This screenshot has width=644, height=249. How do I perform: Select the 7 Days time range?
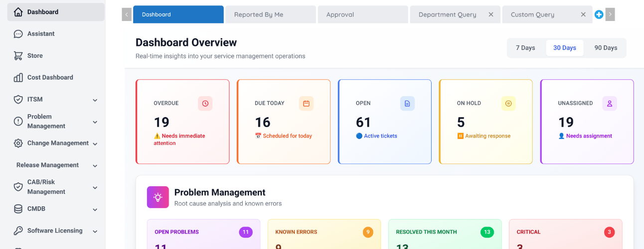tap(525, 48)
